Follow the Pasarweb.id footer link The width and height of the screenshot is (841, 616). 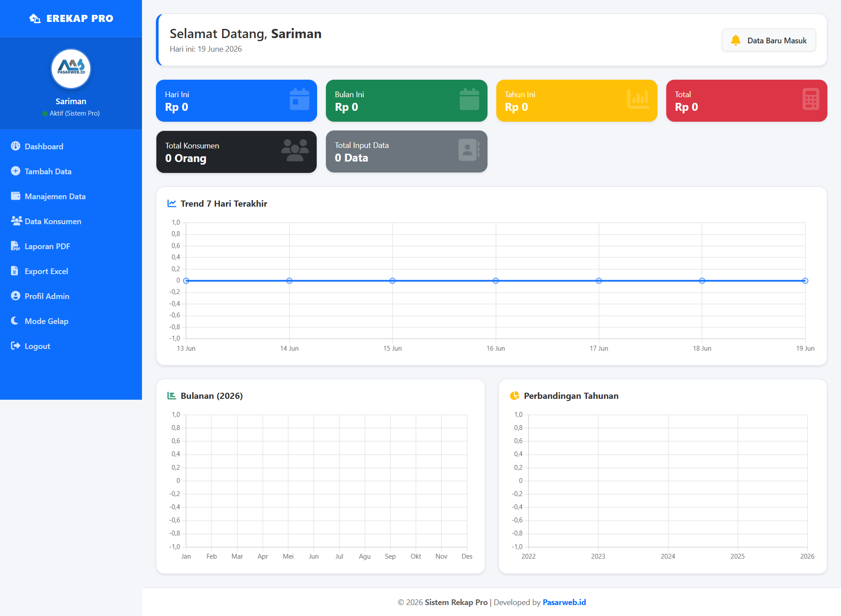[564, 602]
